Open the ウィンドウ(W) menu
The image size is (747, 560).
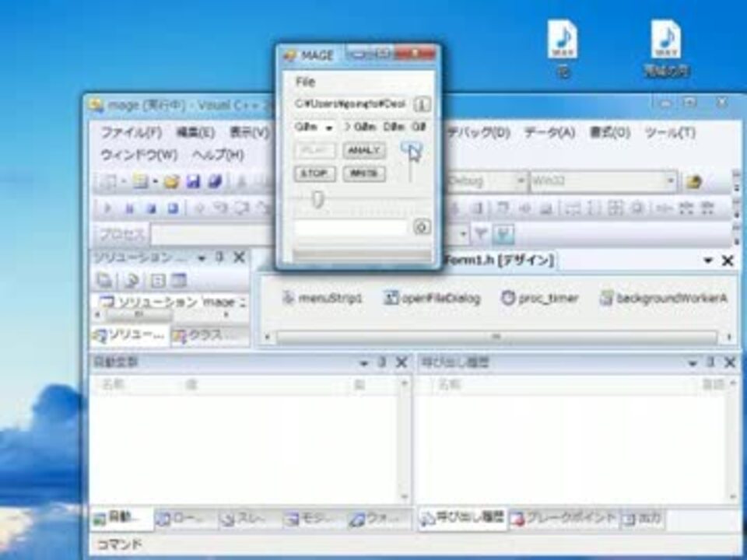(139, 156)
